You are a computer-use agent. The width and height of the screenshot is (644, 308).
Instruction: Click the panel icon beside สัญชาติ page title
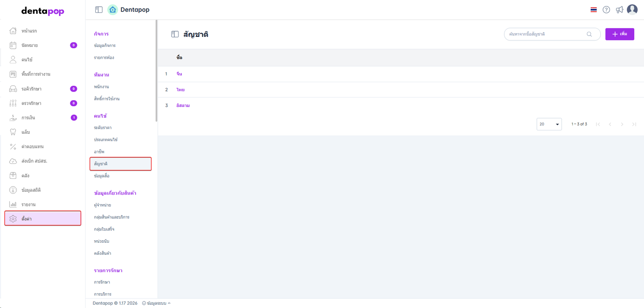(175, 34)
